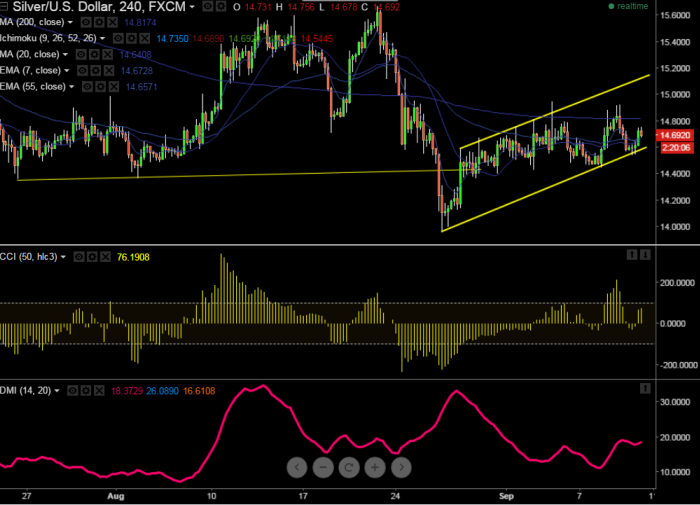Remove the EMA (7, close) indicator
Image resolution: width=700 pixels, height=505 pixels.
pos(109,71)
